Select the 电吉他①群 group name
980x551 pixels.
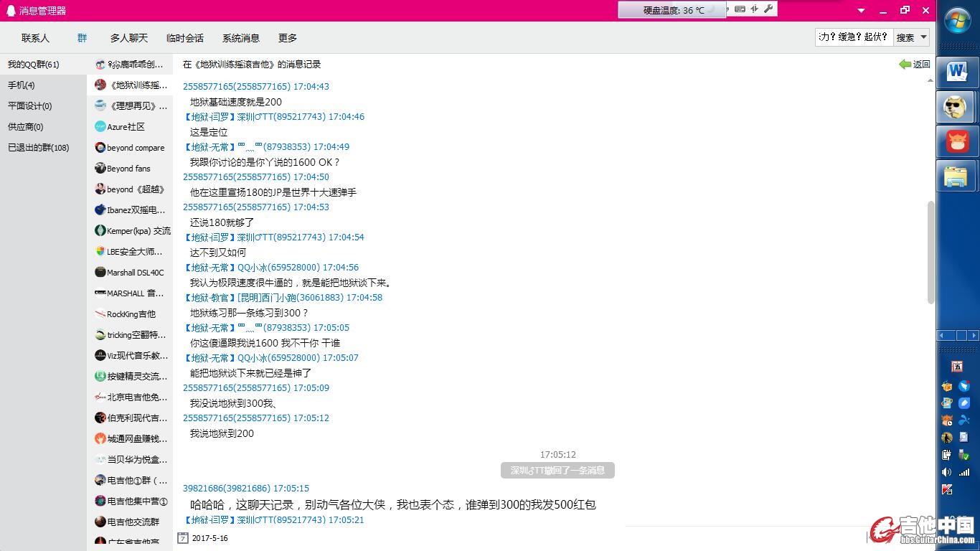[137, 480]
